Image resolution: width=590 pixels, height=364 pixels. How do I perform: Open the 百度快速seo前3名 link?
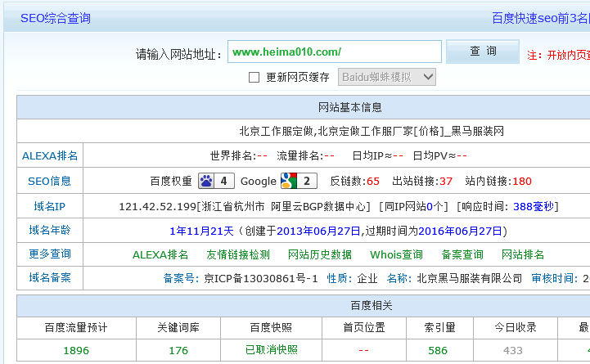(x=540, y=18)
